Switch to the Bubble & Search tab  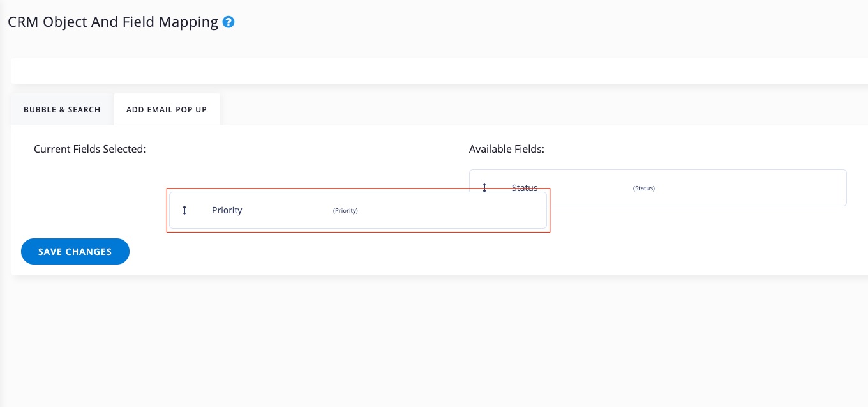62,110
